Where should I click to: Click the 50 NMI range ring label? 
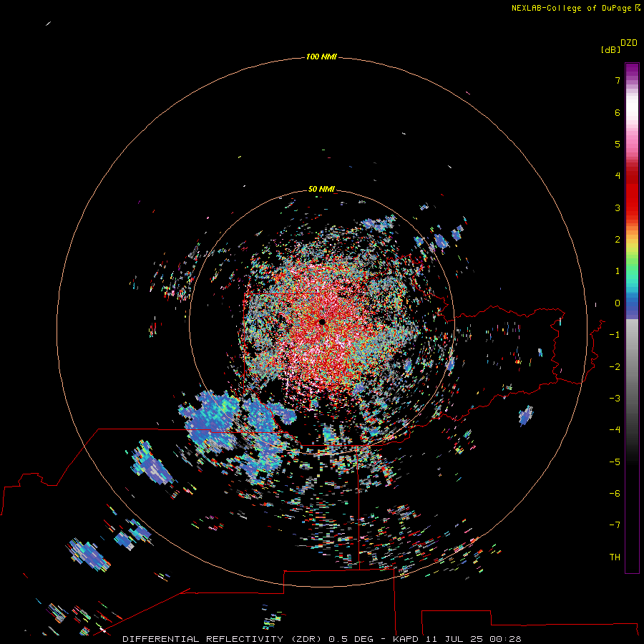point(321,189)
